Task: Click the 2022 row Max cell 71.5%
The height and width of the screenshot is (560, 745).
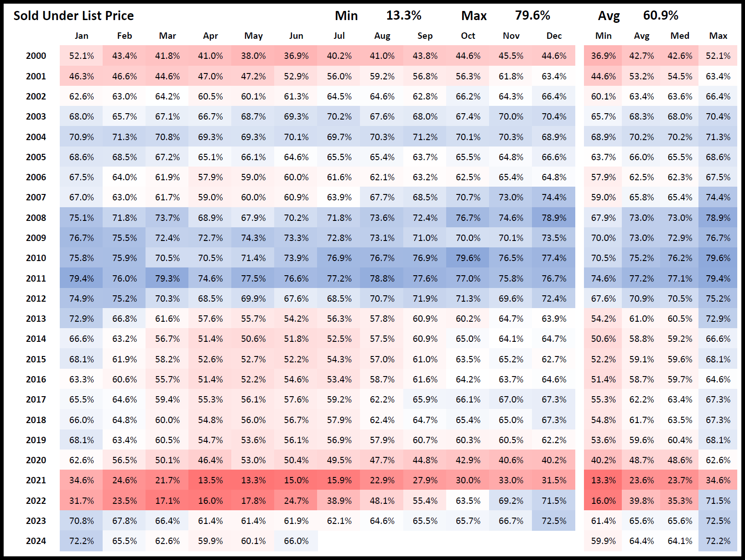Action: tap(718, 501)
